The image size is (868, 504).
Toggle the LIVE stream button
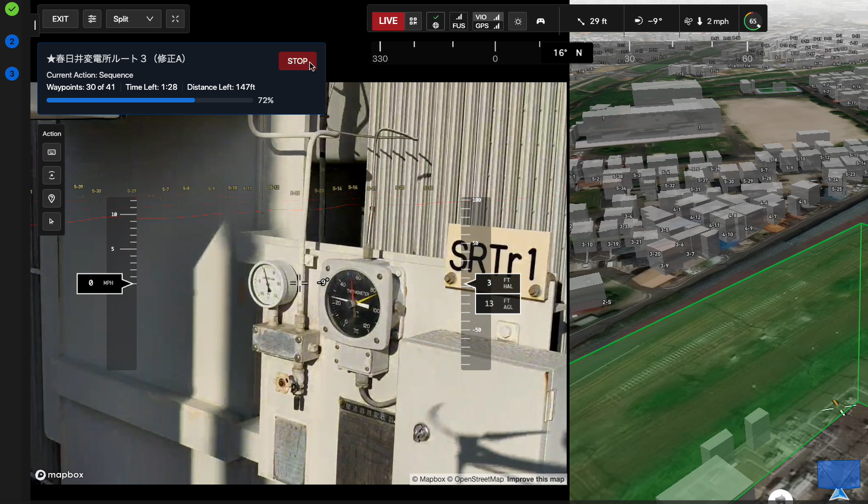coord(388,21)
